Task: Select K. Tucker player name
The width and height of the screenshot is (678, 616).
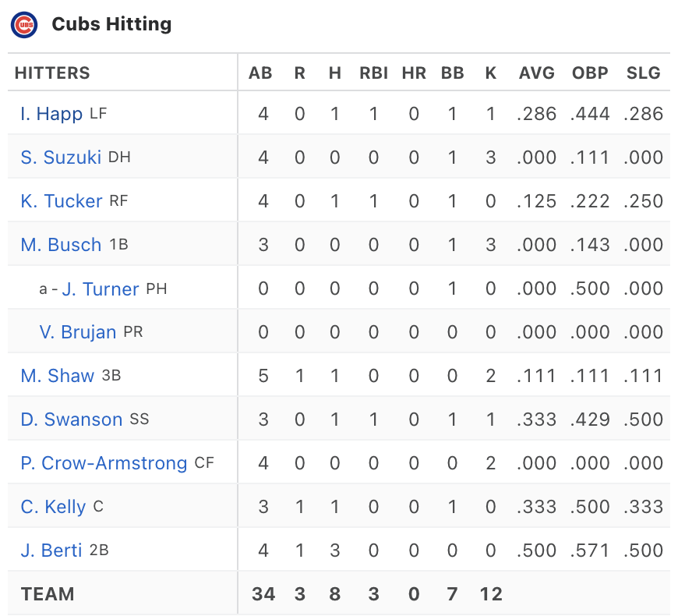Action: (62, 201)
